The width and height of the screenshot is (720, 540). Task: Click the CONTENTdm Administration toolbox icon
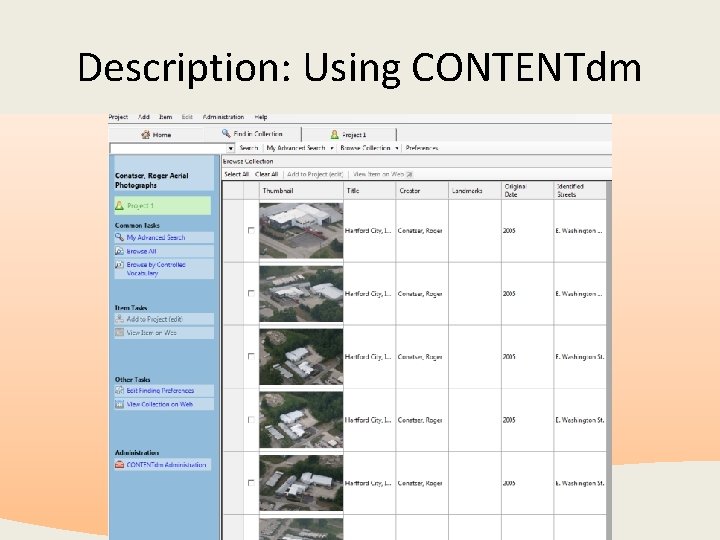click(x=119, y=465)
